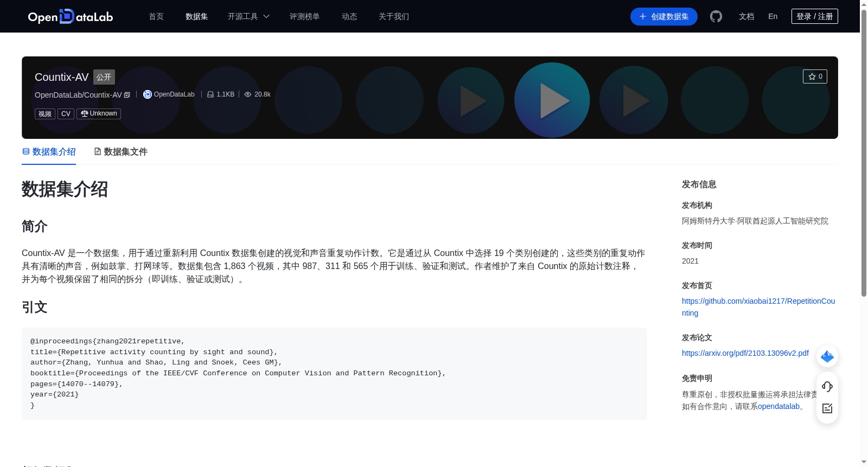Screen dimensions: 868x467
Task: Click the opendatalab contact link
Action: [778, 406]
